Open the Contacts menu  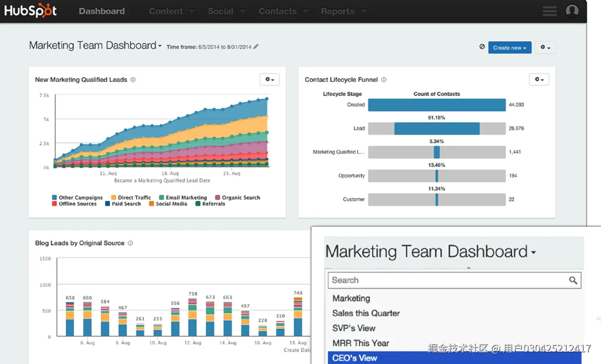(x=278, y=11)
